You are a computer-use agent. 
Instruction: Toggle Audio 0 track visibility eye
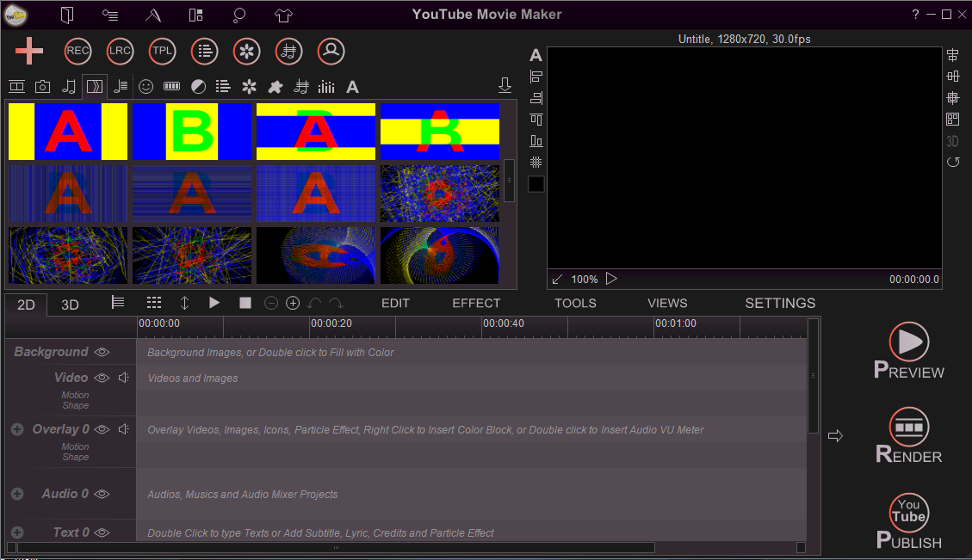pos(102,494)
